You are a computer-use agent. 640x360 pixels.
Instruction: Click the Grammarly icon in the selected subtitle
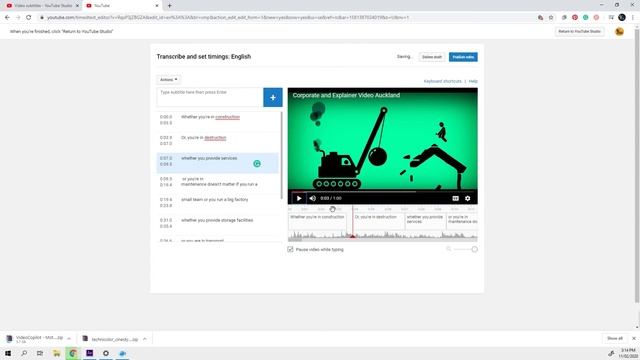click(x=257, y=164)
